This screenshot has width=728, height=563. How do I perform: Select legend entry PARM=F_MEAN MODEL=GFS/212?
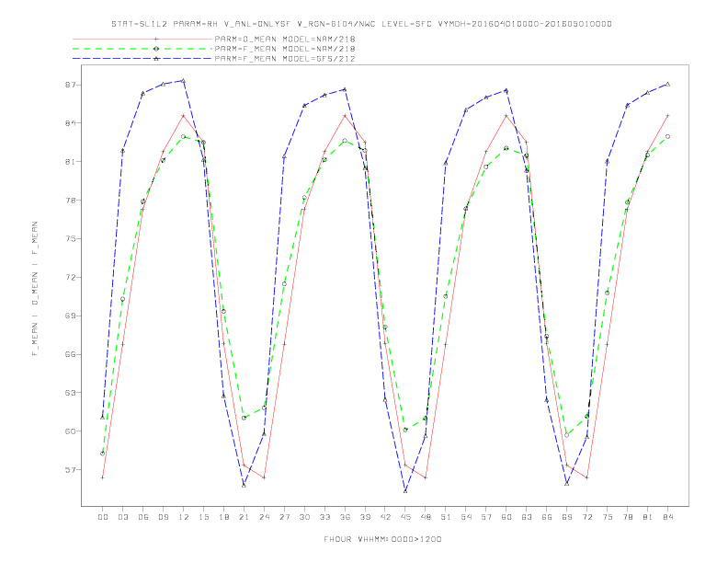285,59
